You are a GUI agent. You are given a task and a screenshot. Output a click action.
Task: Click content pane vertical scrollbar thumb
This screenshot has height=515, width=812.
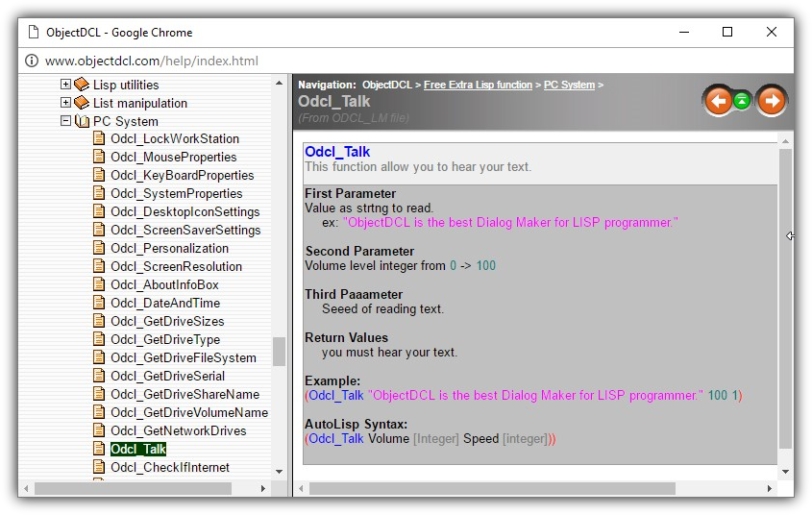click(786, 299)
